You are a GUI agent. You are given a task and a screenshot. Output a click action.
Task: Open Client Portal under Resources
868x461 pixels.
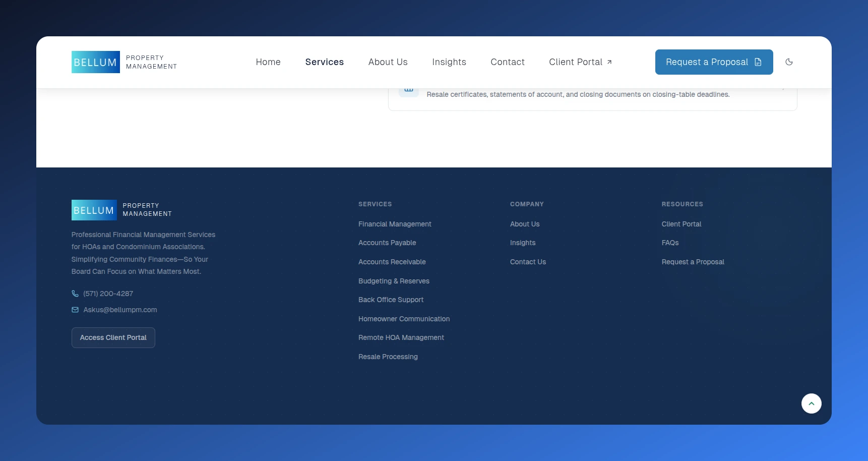point(681,224)
